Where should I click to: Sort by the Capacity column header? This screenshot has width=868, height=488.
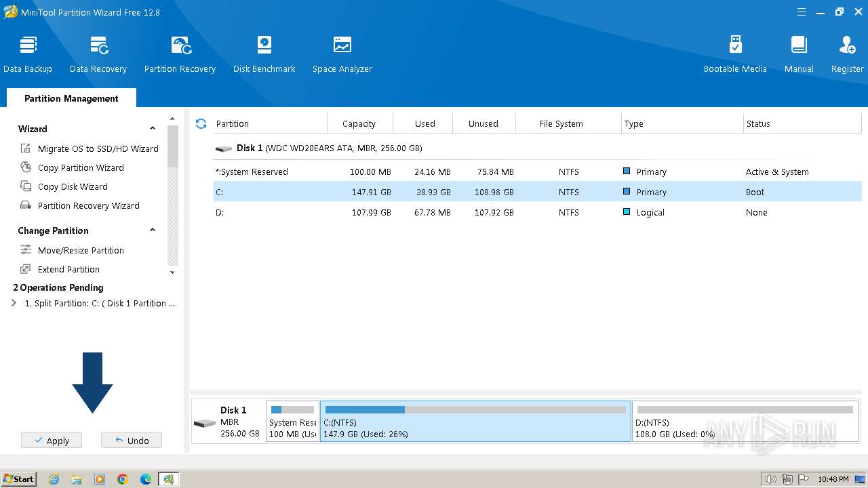click(x=360, y=123)
